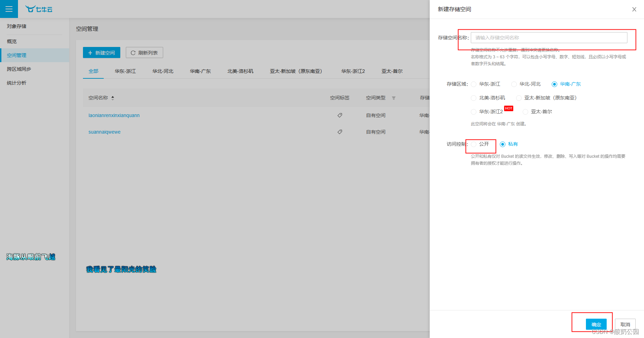644x338 pixels.
Task: Click tag icon for laonianrenxinxianquann row
Action: tap(340, 115)
